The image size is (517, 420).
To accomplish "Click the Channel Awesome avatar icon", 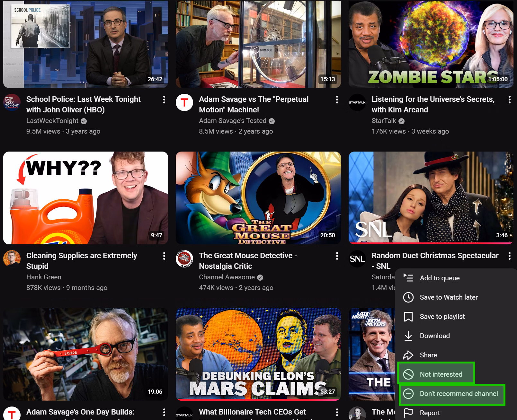I will point(184,258).
